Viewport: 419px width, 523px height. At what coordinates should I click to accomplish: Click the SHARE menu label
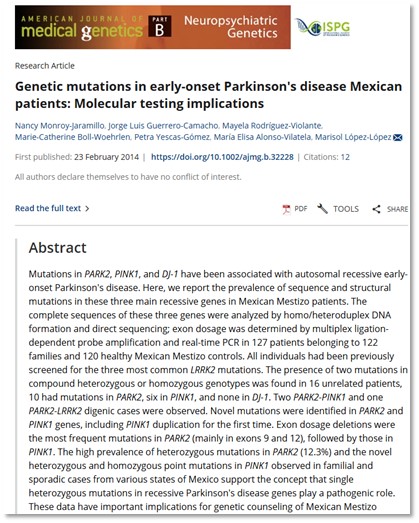(397, 209)
